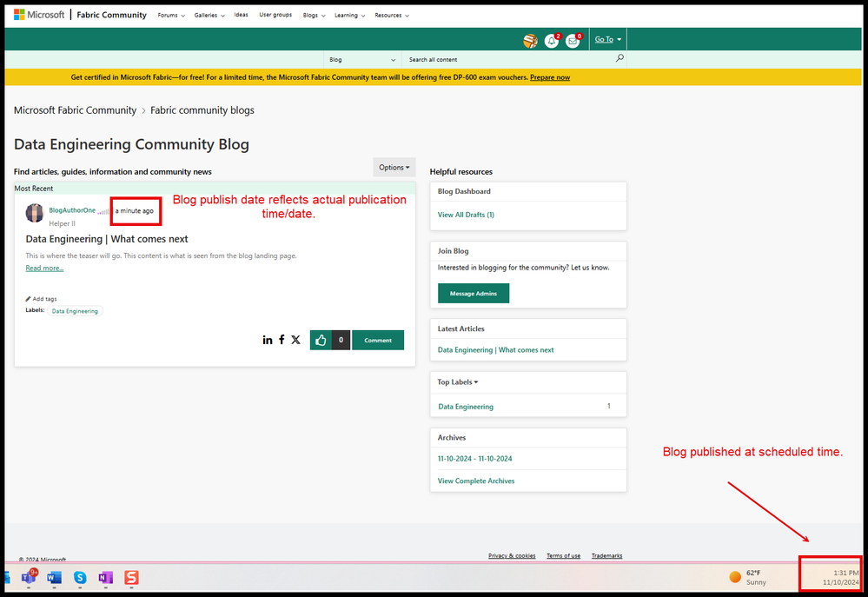This screenshot has height=597, width=868.
Task: Go to Microsoft Fabric Community breadcrumb
Action: 75,110
